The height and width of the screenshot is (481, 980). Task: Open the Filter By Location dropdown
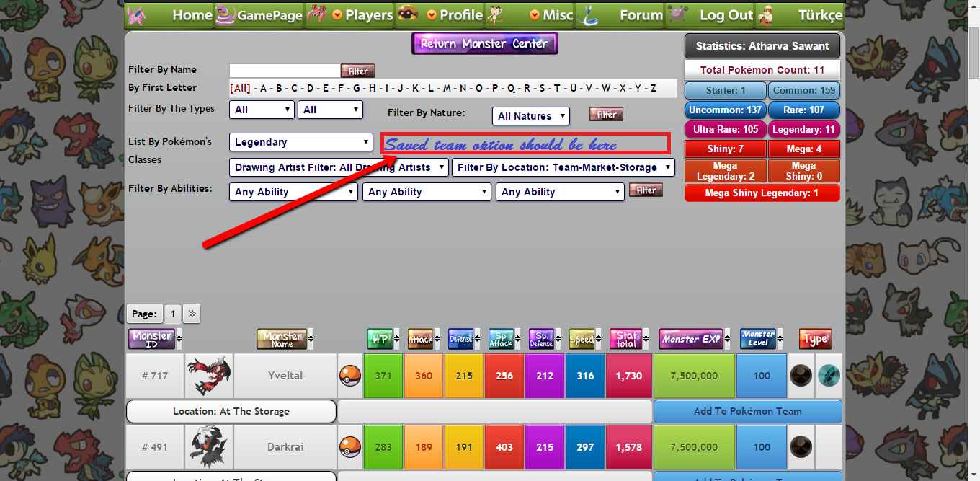tap(563, 167)
